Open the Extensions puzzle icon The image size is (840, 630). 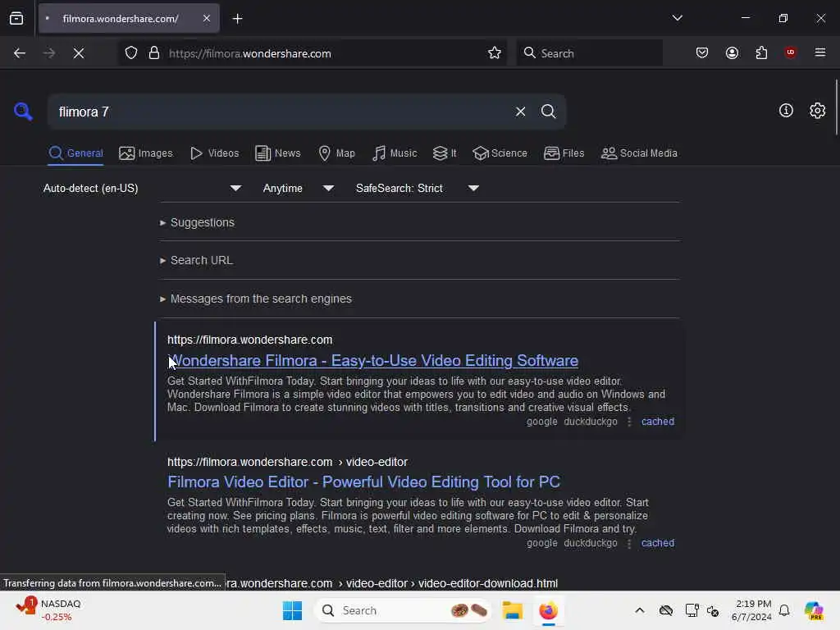pos(761,53)
